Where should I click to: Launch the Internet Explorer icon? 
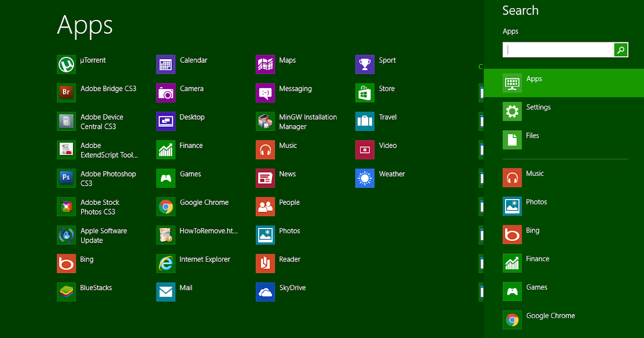click(166, 263)
